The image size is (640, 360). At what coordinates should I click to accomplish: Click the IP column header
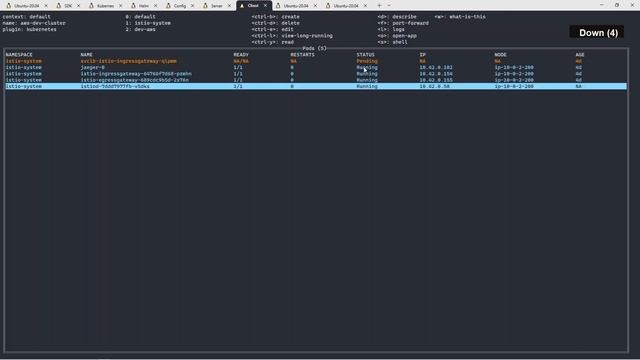pyautogui.click(x=422, y=55)
